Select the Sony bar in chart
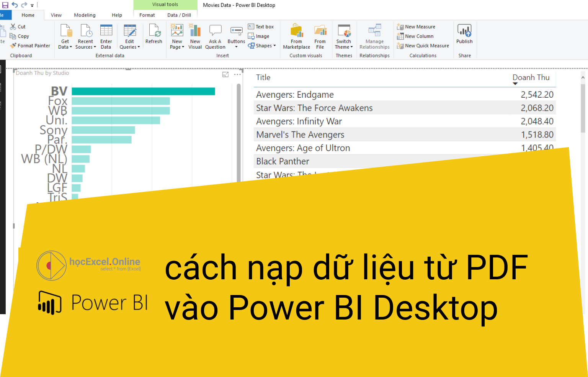 103,130
